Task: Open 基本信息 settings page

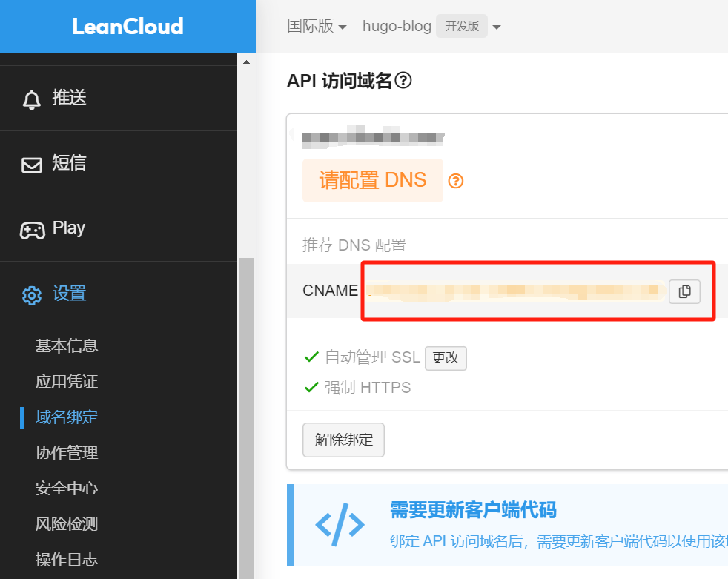Action: [67, 345]
